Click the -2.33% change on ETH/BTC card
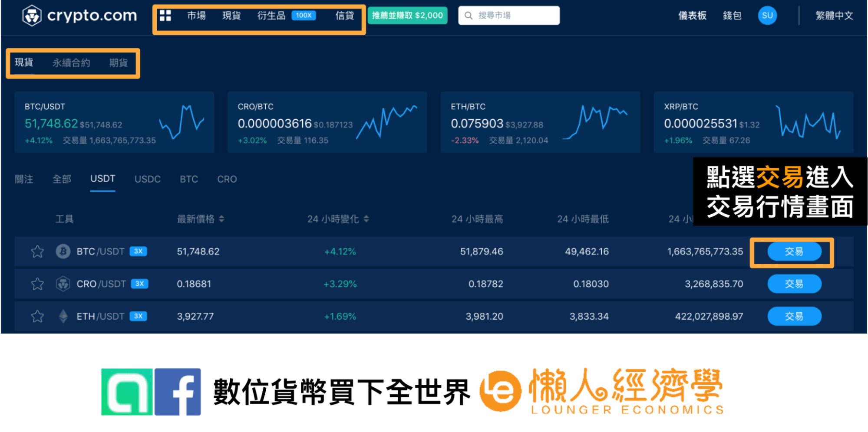This screenshot has width=868, height=432. 465,141
